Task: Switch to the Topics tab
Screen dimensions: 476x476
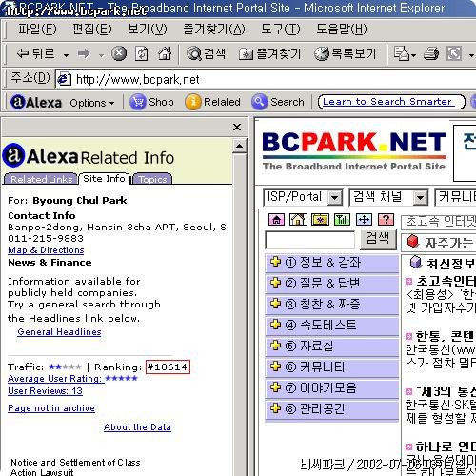Action: point(152,179)
